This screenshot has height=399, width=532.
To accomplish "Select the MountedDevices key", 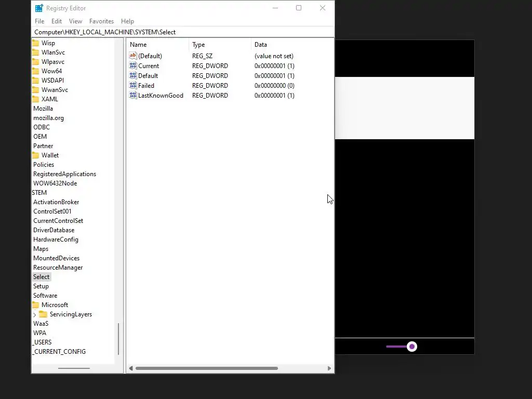I will 56,258.
